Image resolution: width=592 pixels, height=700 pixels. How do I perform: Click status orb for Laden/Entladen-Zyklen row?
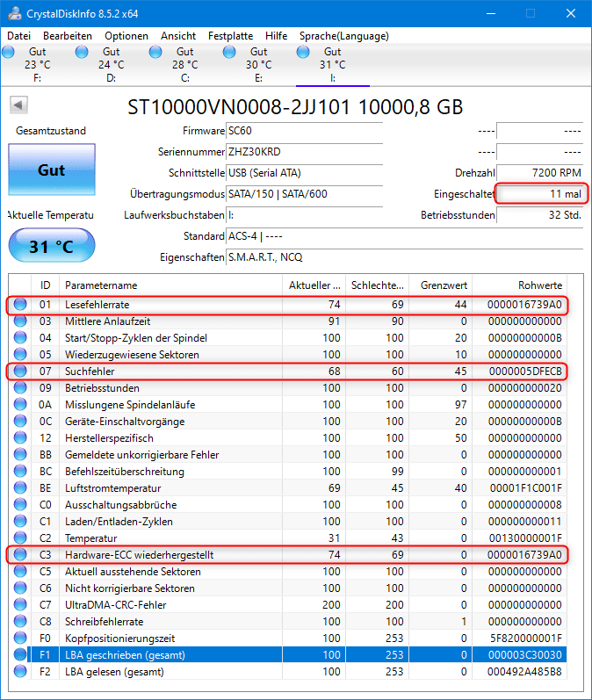20,521
